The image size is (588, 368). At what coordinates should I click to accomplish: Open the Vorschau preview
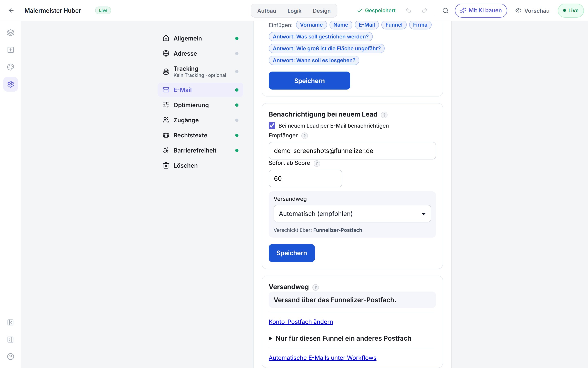click(532, 11)
